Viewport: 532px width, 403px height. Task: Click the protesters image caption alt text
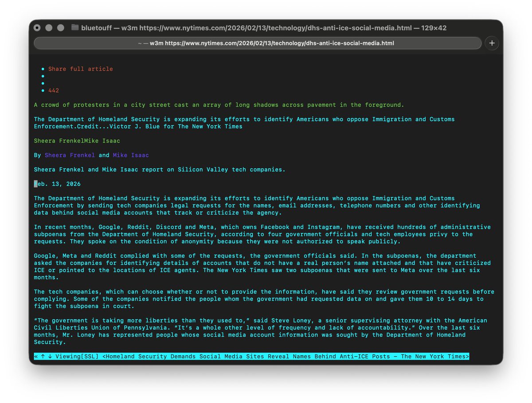pos(219,105)
